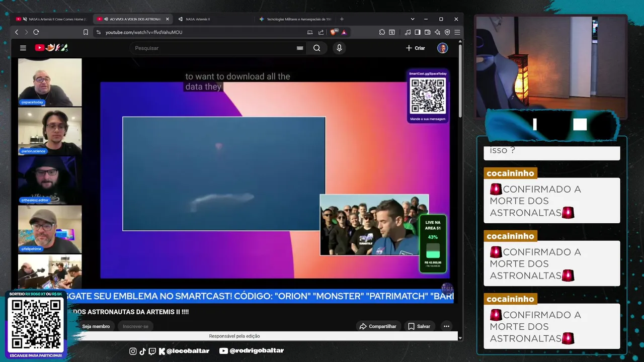Image resolution: width=644 pixels, height=362 pixels.
Task: Click the Inscrever-se subscribe button
Action: pyautogui.click(x=135, y=326)
